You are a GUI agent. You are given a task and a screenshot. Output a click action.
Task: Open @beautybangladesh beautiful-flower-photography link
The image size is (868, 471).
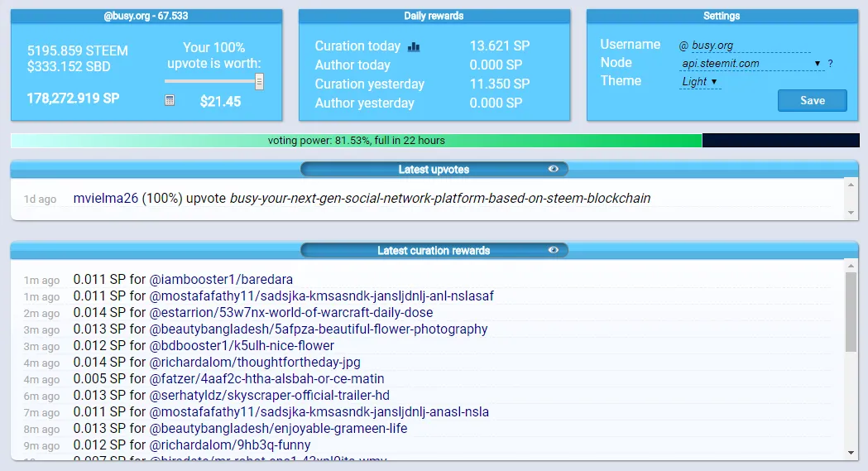tap(319, 329)
